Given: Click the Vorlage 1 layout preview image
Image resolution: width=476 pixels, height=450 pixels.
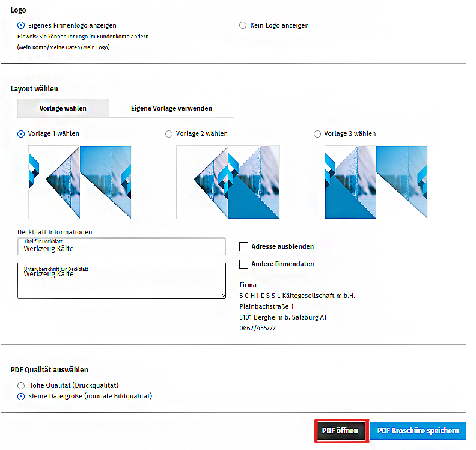Looking at the screenshot, I should click(80, 182).
